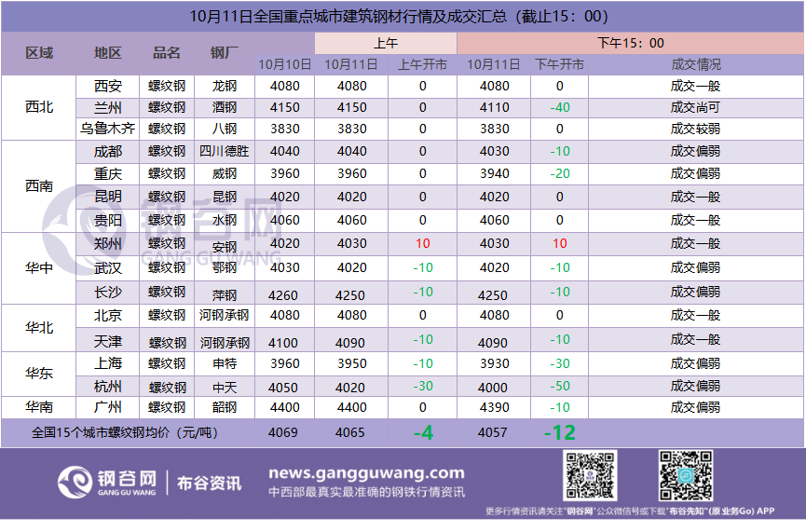806x532 pixels.
Task: Click the 昆明 city cell
Action: [x=108, y=197]
